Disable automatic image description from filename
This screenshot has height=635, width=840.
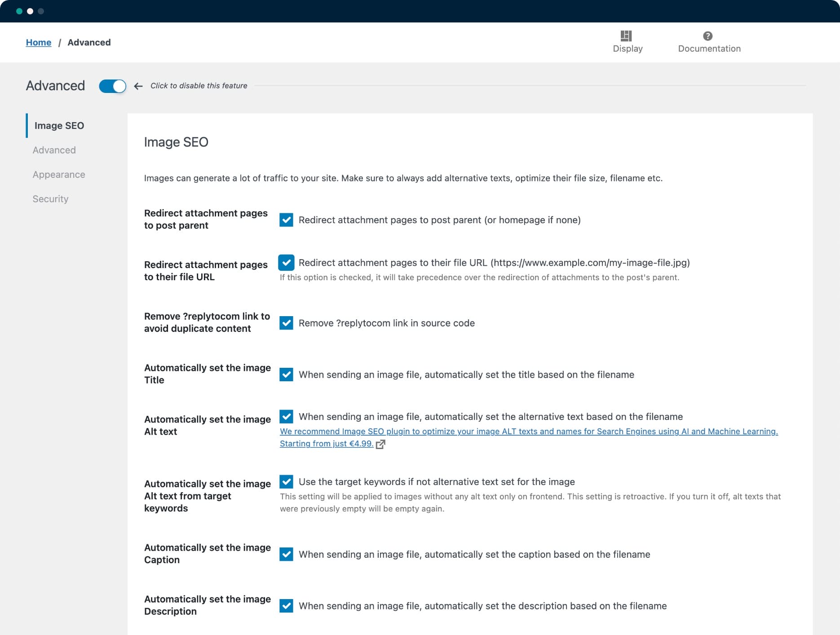pos(286,606)
